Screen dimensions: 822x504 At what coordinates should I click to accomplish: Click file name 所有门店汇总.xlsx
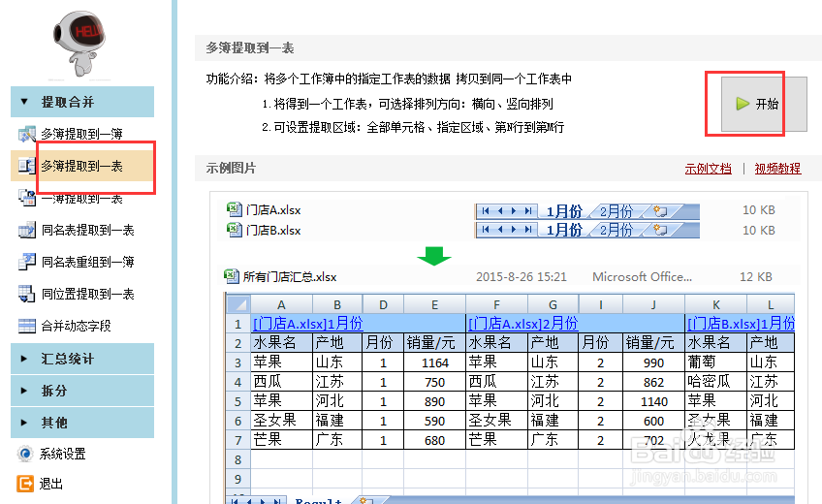tap(290, 276)
